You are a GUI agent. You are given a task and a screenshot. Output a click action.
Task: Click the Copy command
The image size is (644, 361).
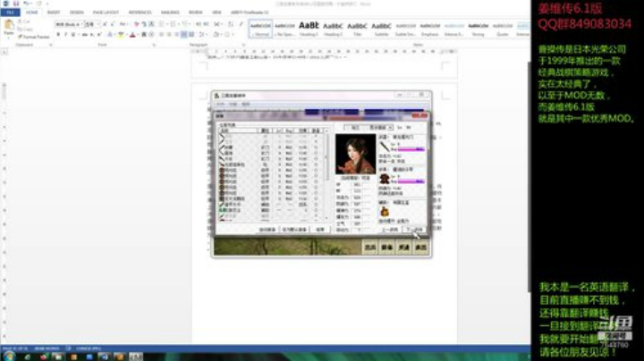[x=25, y=29]
